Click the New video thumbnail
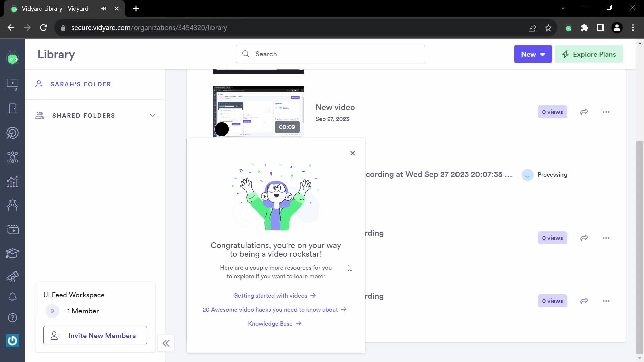644x362 pixels. pyautogui.click(x=258, y=112)
